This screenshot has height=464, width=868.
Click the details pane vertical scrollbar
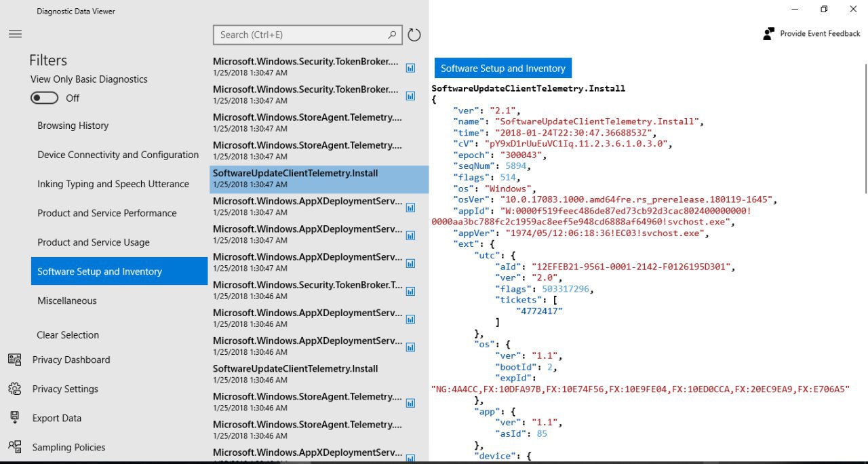[865, 129]
